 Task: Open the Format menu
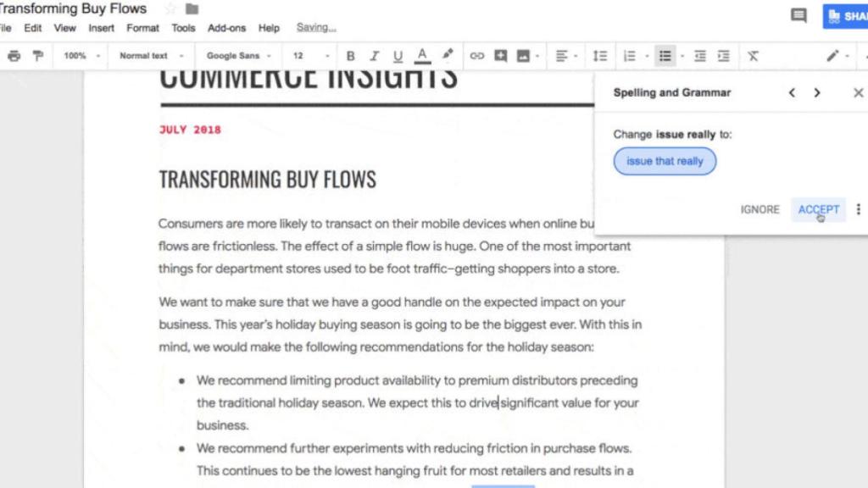click(x=142, y=27)
